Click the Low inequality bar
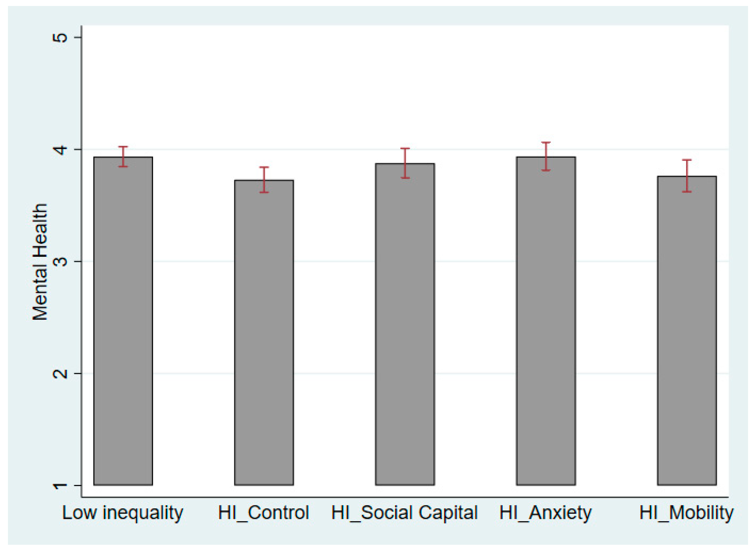The height and width of the screenshot is (554, 756). [123, 321]
